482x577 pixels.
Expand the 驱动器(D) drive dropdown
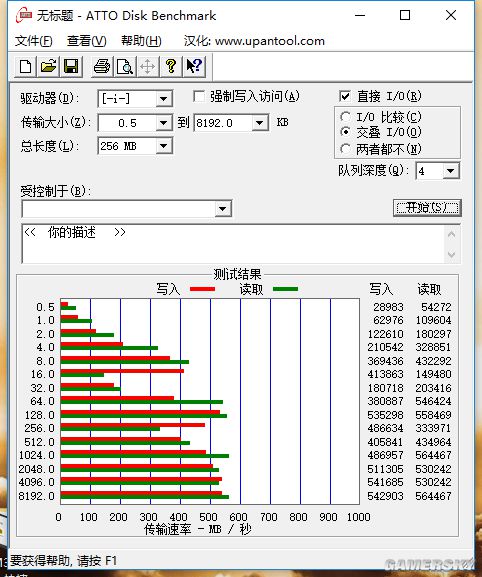click(x=163, y=99)
